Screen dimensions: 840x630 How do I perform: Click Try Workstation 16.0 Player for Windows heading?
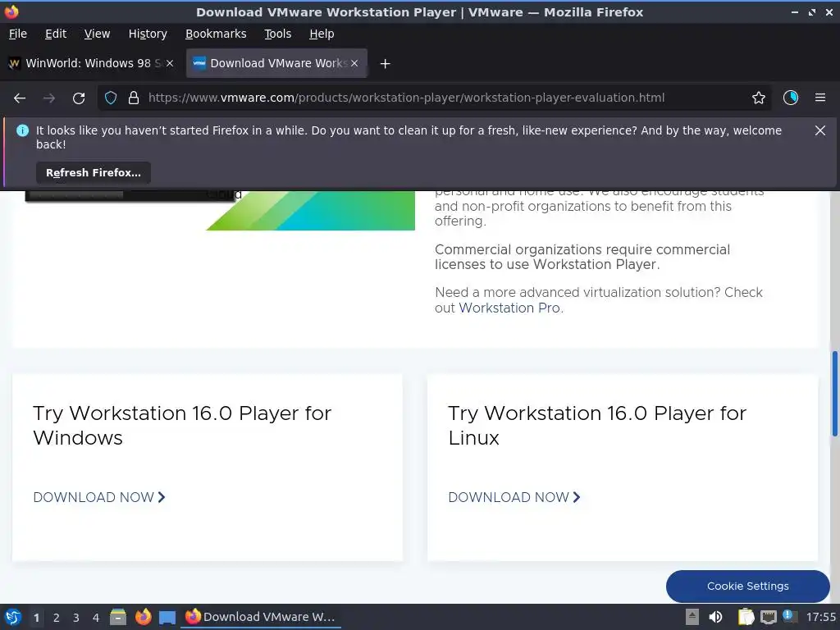click(182, 426)
